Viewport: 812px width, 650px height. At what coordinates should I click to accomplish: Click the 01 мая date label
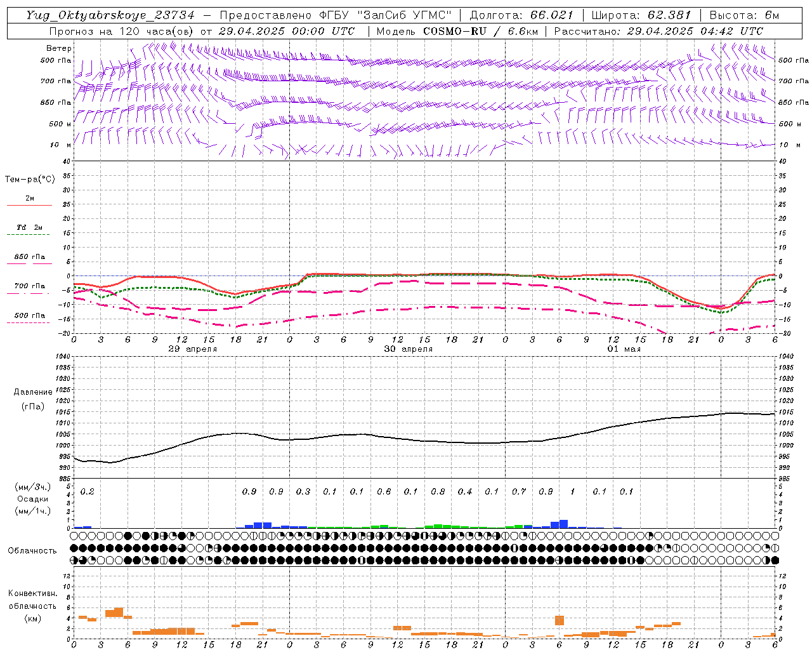pyautogui.click(x=624, y=349)
